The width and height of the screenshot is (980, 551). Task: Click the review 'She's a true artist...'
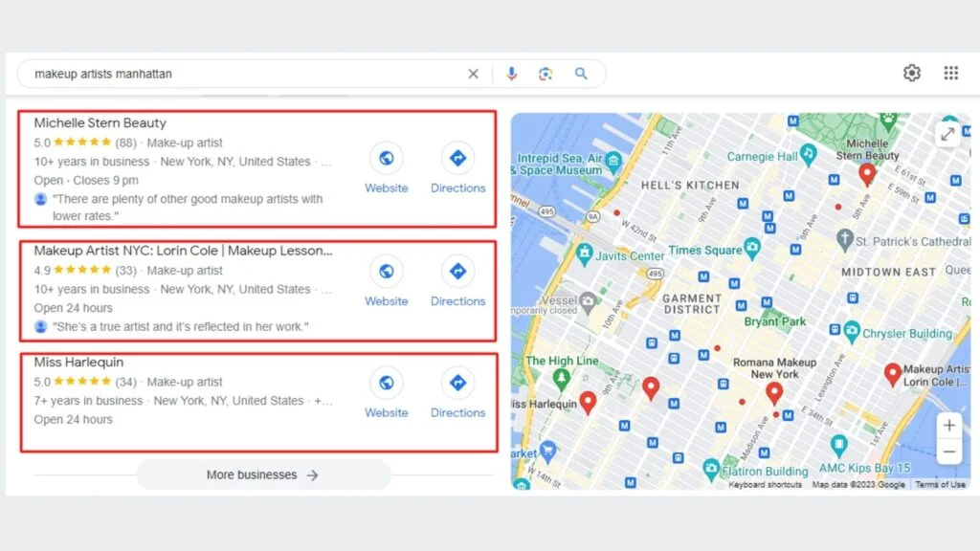(181, 327)
